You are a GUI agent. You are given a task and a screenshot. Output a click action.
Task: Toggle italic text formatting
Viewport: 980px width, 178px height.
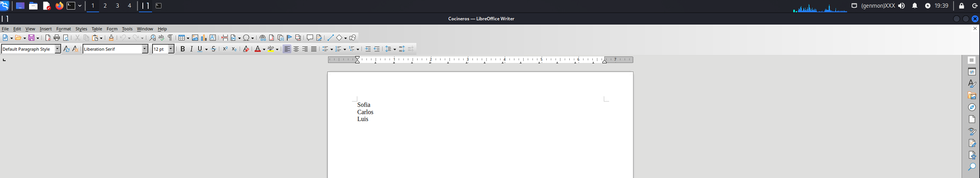click(x=191, y=49)
